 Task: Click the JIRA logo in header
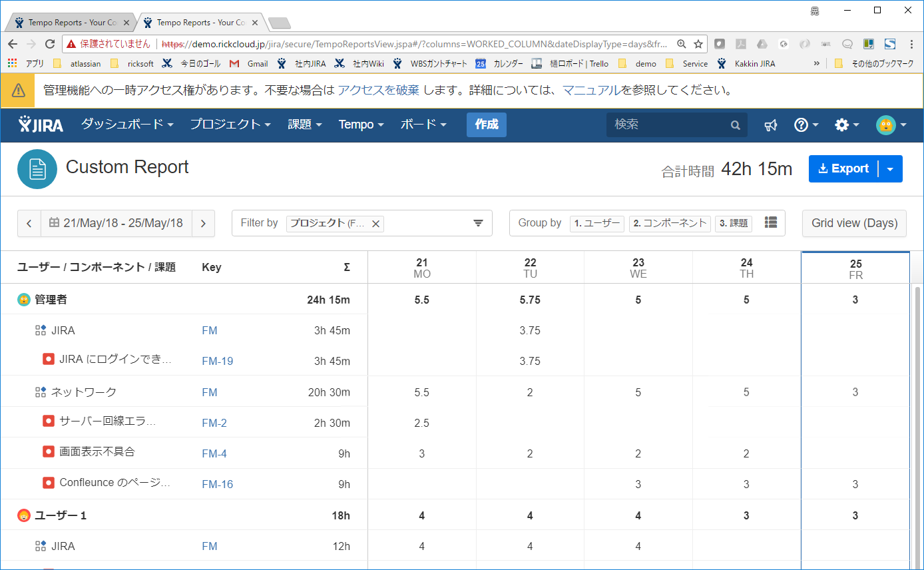[x=41, y=125]
